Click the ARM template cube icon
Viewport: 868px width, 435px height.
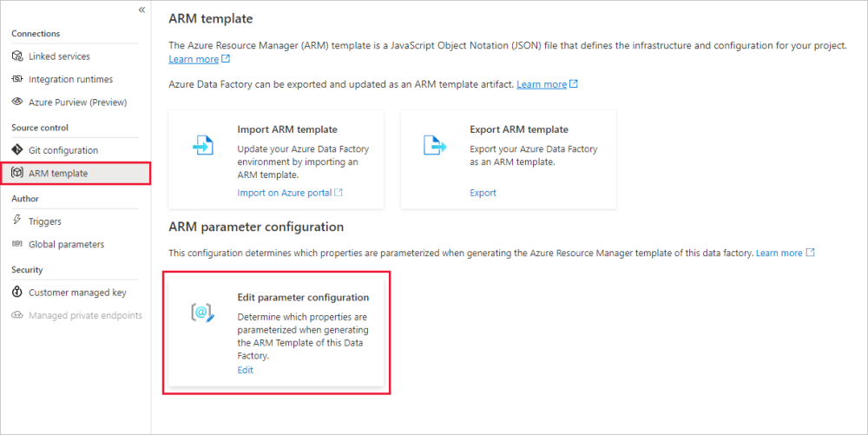point(17,173)
